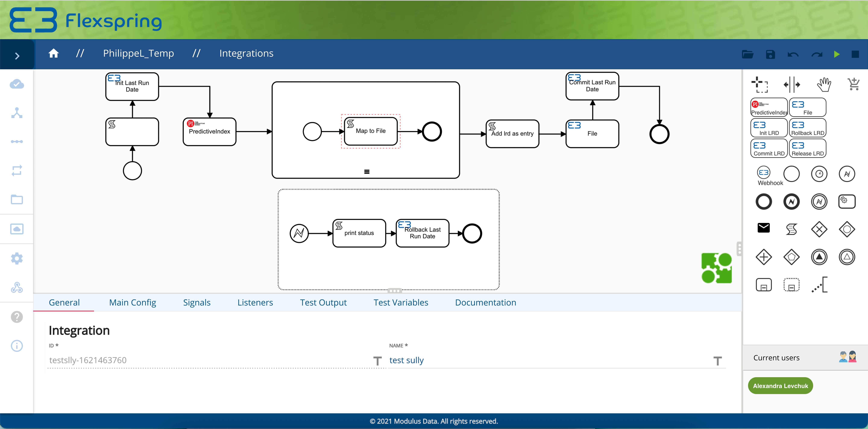Switch to the Test Output tab
Screen dimensions: 868x429
[x=324, y=303]
